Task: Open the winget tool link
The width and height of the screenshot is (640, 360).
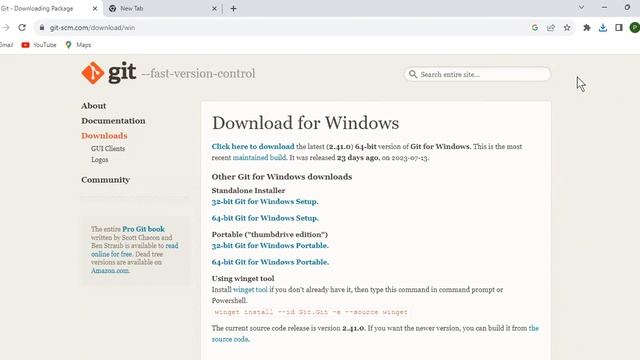Action: tap(250, 290)
